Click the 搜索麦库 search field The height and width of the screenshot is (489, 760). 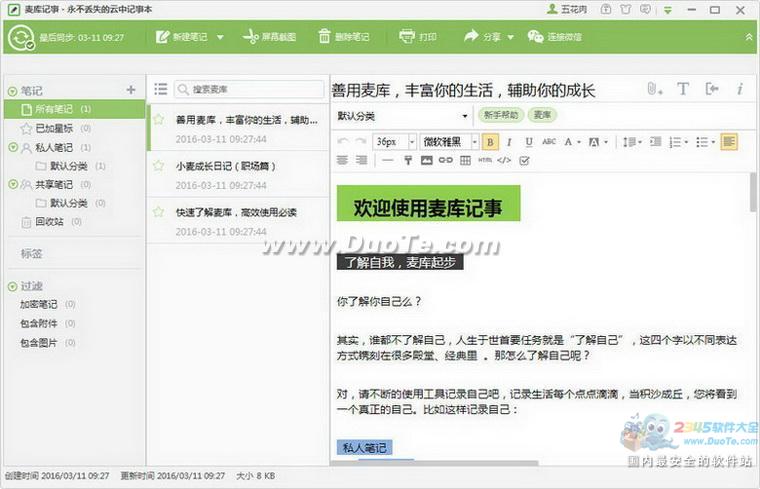pos(249,89)
